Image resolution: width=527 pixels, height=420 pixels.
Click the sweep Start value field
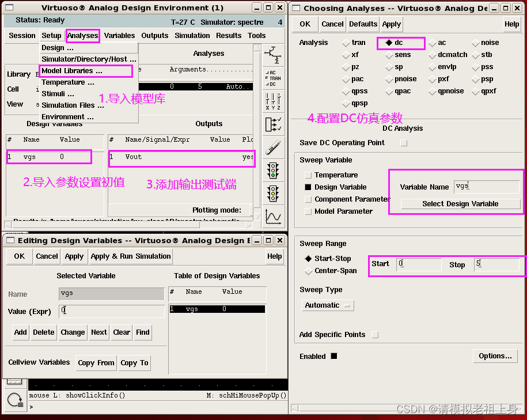coord(419,264)
